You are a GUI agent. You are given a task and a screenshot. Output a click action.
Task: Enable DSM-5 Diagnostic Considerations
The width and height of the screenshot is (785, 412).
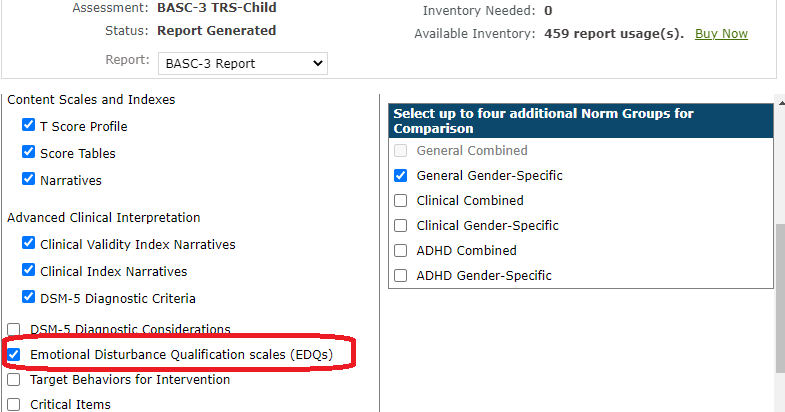14,329
